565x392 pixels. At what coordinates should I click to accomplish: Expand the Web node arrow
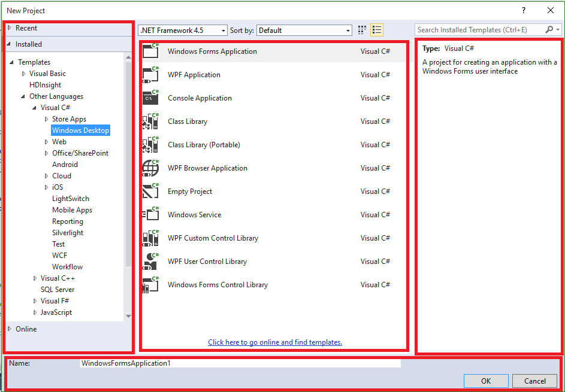coord(47,142)
